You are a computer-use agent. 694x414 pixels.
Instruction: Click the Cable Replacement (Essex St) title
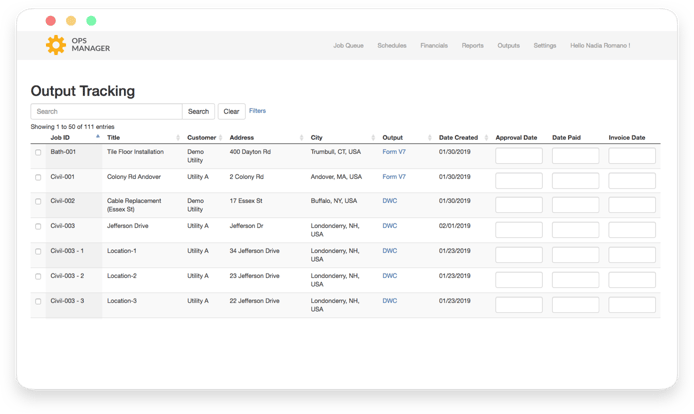(x=134, y=205)
